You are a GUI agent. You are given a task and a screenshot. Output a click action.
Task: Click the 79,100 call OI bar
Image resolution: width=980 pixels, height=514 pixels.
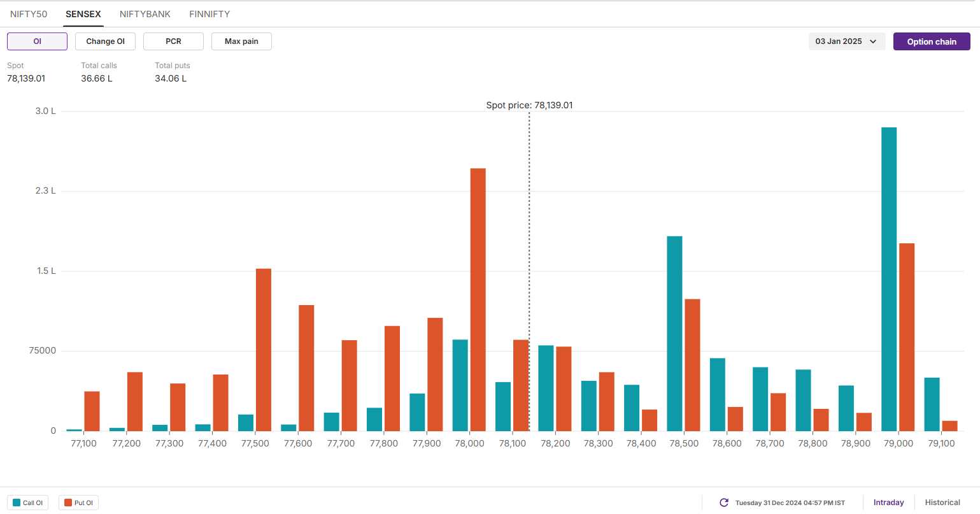(932, 404)
